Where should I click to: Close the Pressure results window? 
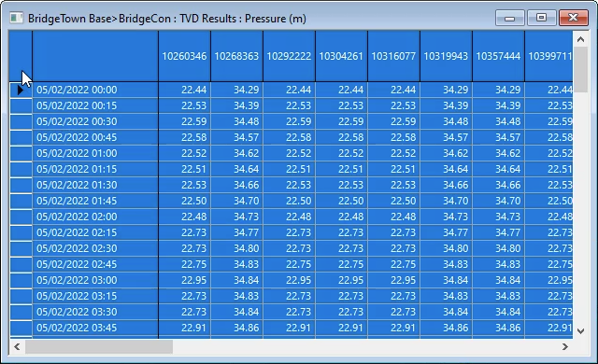pos(573,18)
